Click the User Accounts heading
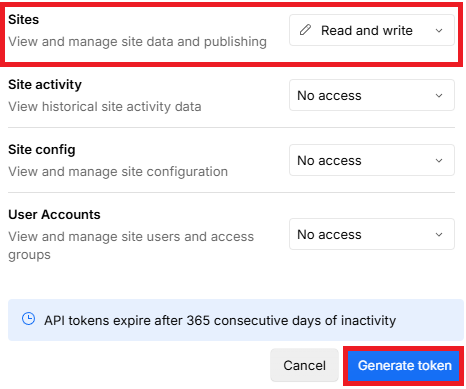466x389 pixels. point(54,214)
